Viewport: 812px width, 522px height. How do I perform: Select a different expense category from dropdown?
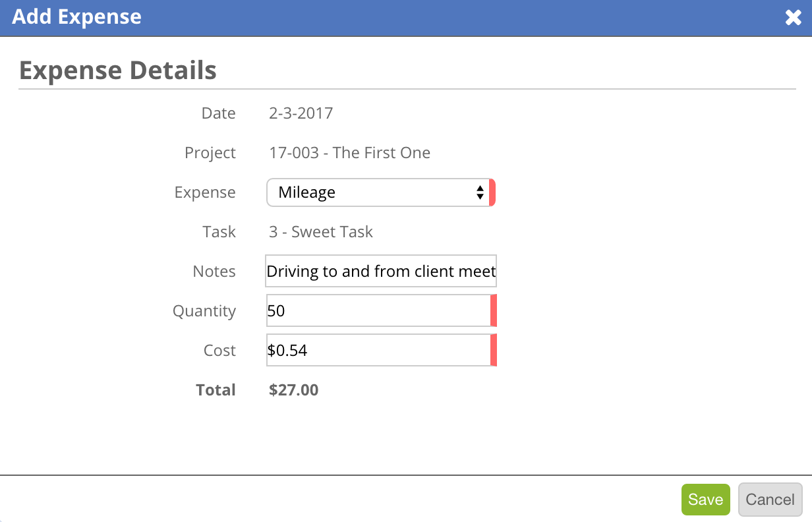pos(381,192)
